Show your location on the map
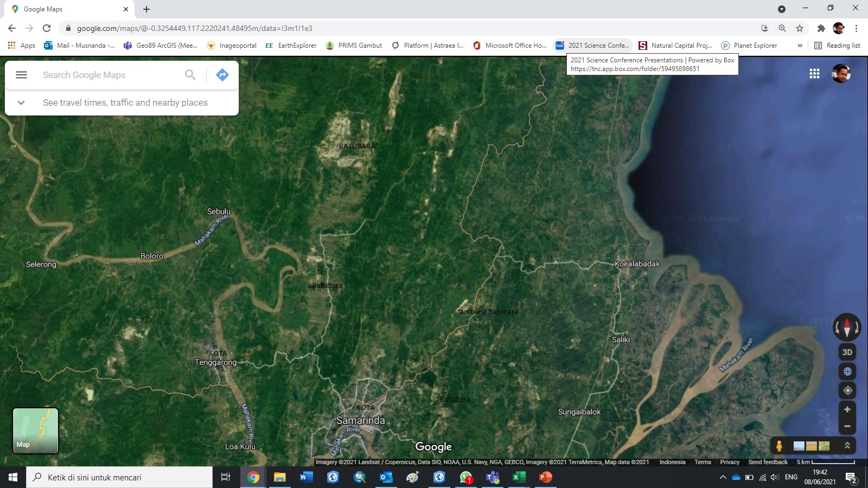The width and height of the screenshot is (868, 488). click(x=847, y=390)
